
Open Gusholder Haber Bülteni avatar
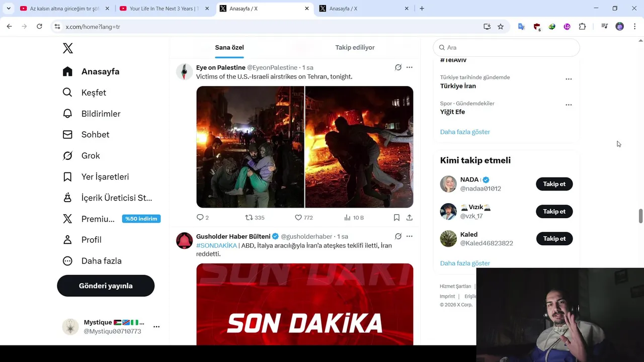pos(184,241)
